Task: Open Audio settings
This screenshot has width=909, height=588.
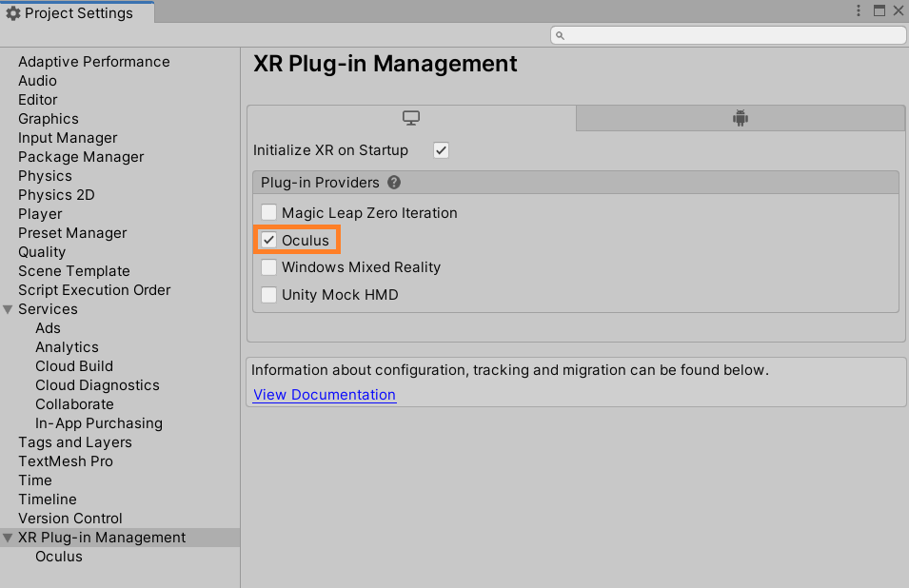Action: (38, 81)
